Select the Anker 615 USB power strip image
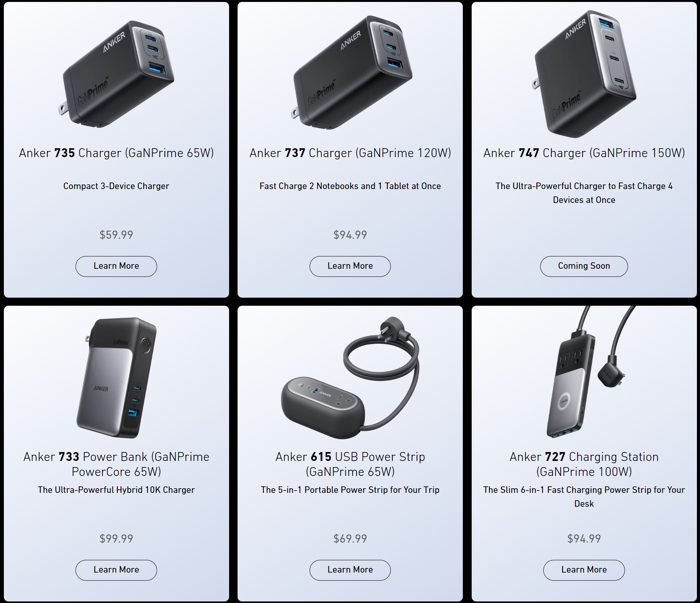Screen dimensions: 700x603 (x=350, y=378)
